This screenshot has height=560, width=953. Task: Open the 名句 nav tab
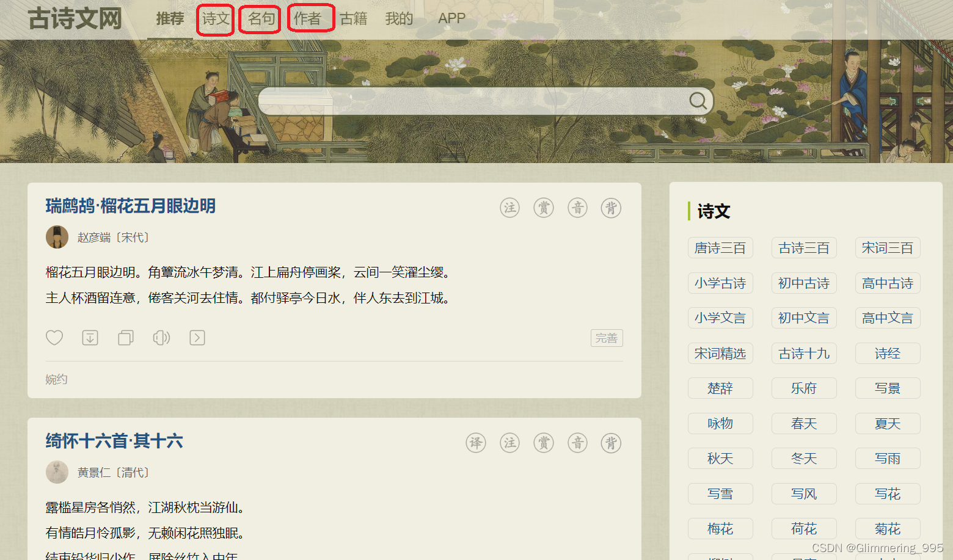(261, 19)
